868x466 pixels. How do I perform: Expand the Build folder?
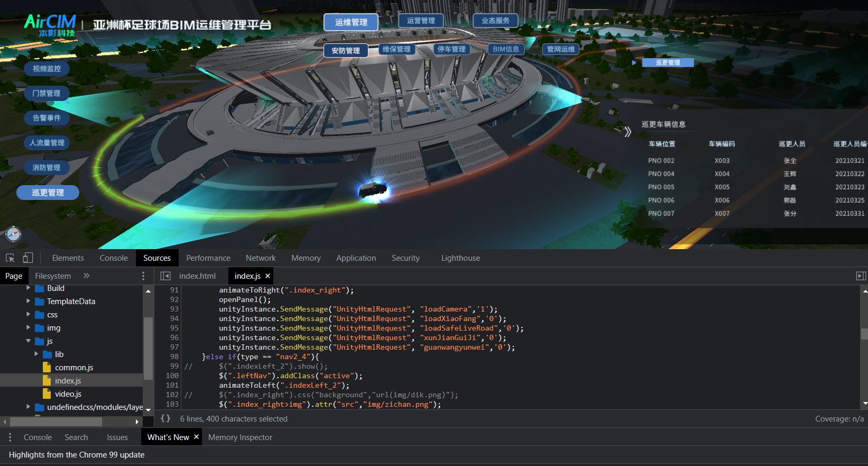click(28, 288)
